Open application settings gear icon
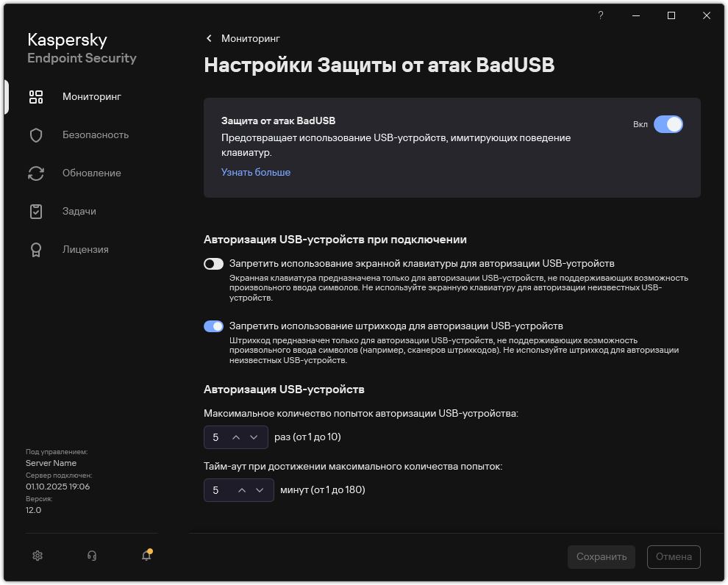This screenshot has height=585, width=728. point(38,556)
